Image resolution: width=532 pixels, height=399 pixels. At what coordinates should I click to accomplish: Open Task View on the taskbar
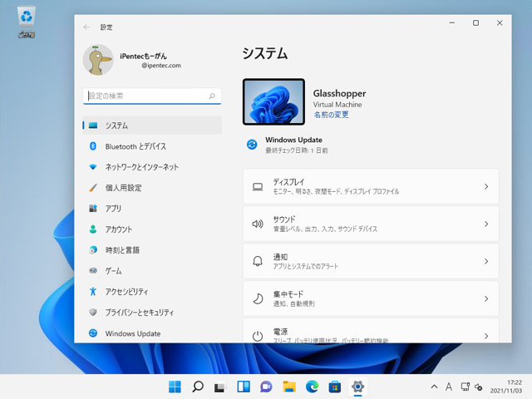click(220, 387)
